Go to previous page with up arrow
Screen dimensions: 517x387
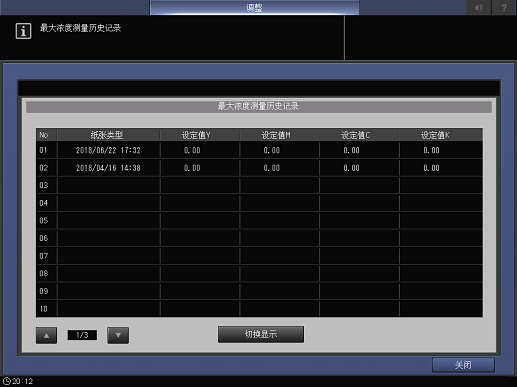[46, 335]
